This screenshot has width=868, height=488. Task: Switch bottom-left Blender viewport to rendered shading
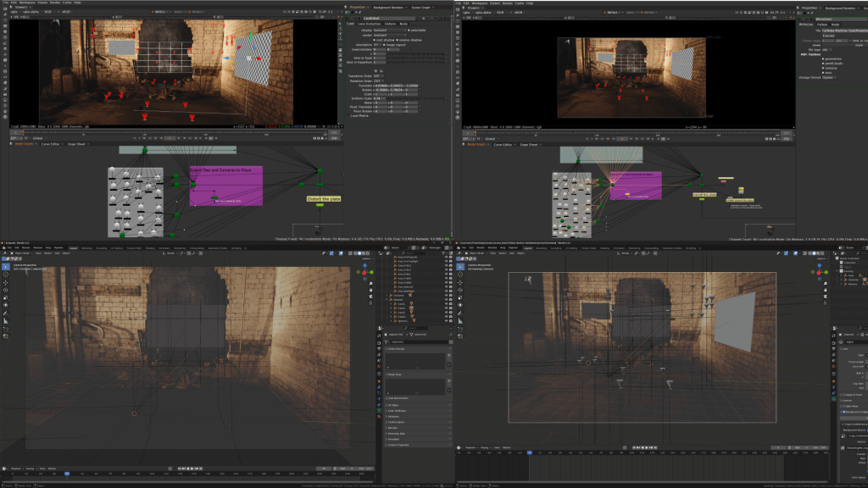(x=366, y=253)
